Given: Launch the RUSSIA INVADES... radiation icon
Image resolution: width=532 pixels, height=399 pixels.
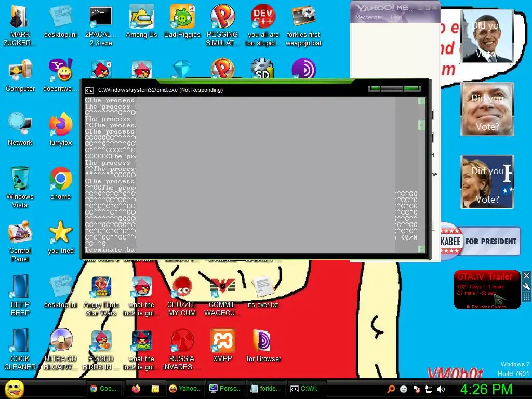Looking at the screenshot, I should pyautogui.click(x=182, y=350).
